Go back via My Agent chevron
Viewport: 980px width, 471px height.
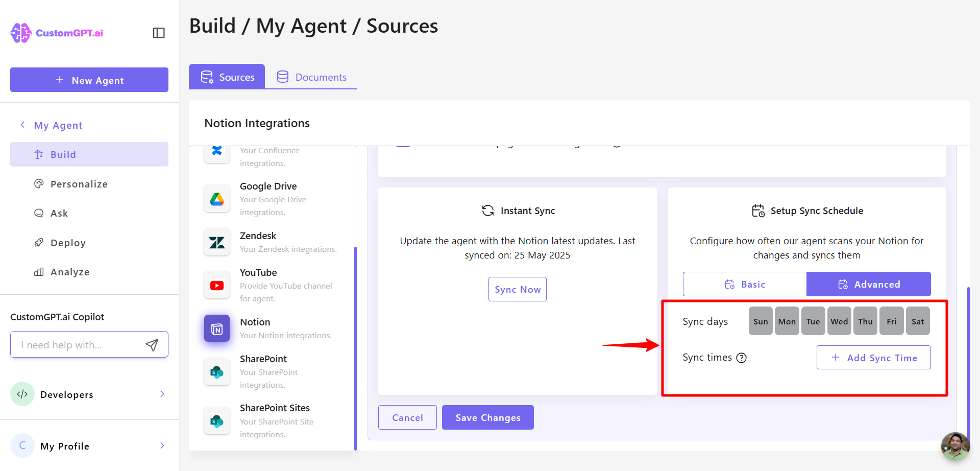pyautogui.click(x=22, y=125)
